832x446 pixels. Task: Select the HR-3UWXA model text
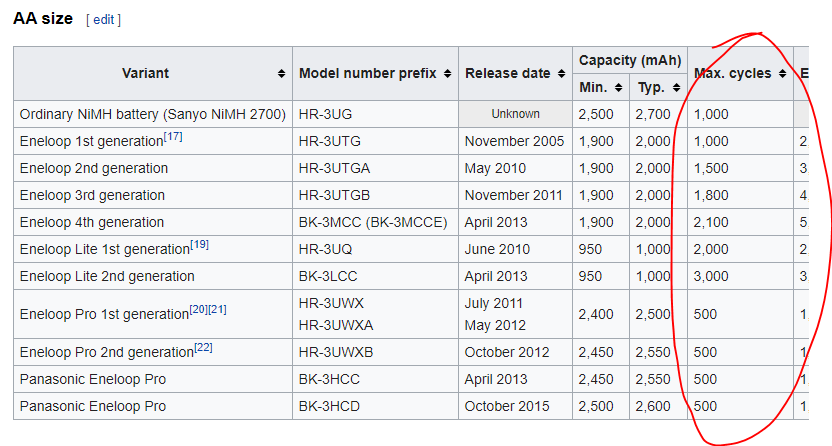click(x=336, y=325)
